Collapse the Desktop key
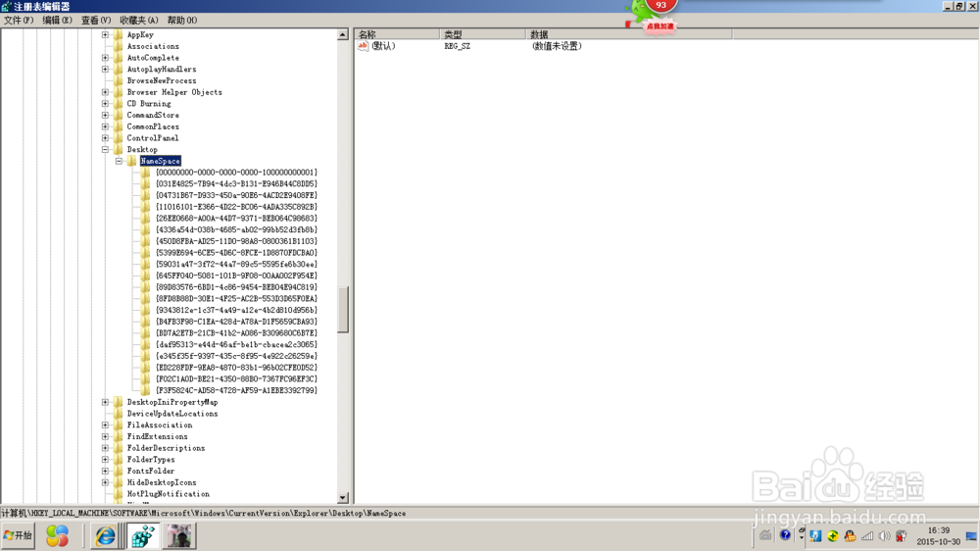This screenshot has height=551, width=980. (105, 149)
